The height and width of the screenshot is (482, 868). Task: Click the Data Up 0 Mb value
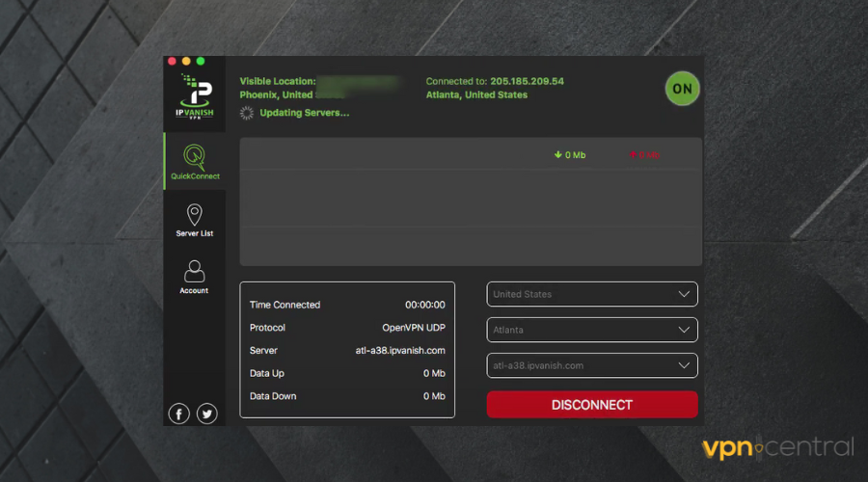coord(434,373)
